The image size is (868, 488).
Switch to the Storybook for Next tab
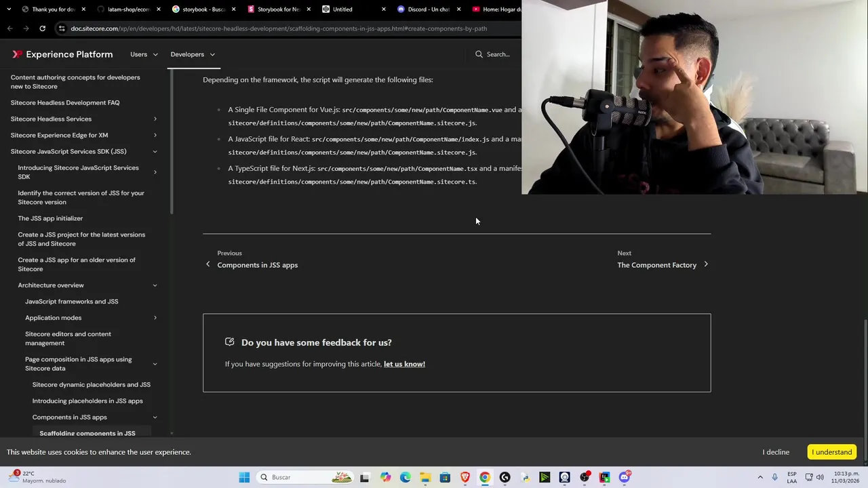[x=279, y=9]
